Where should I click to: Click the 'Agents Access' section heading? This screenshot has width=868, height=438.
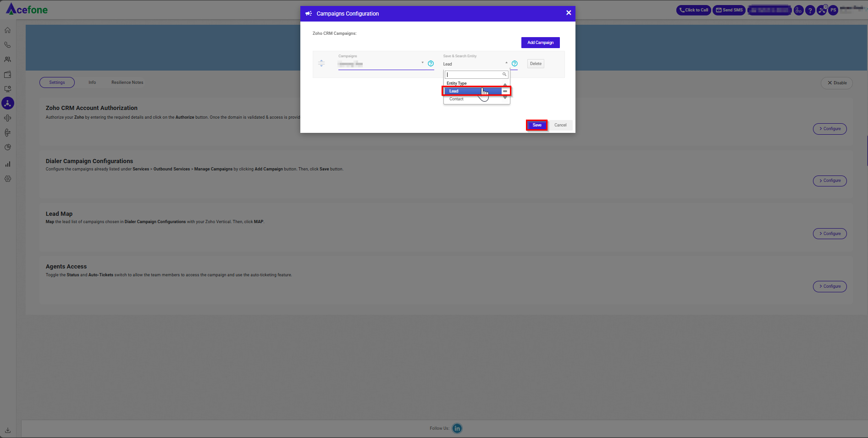pyautogui.click(x=66, y=267)
